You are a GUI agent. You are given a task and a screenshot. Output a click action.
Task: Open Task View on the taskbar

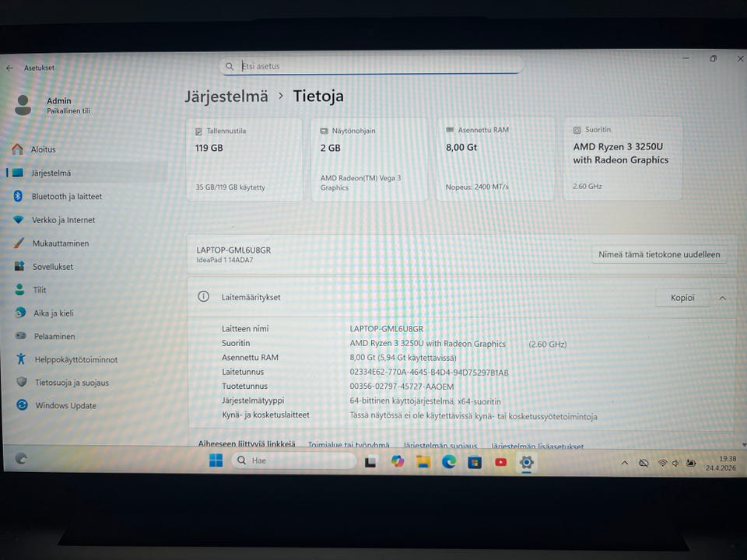pos(370,461)
